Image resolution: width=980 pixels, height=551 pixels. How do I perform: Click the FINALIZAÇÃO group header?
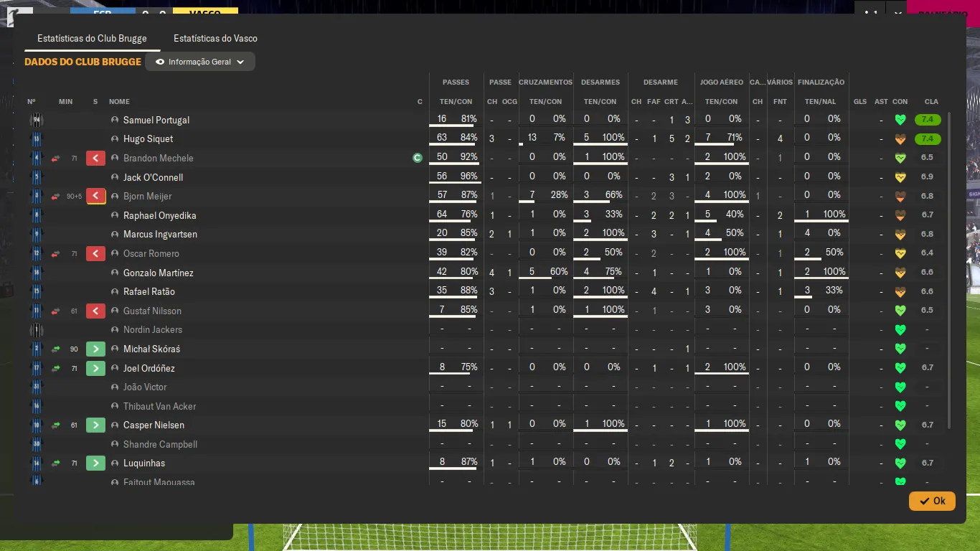(x=821, y=83)
